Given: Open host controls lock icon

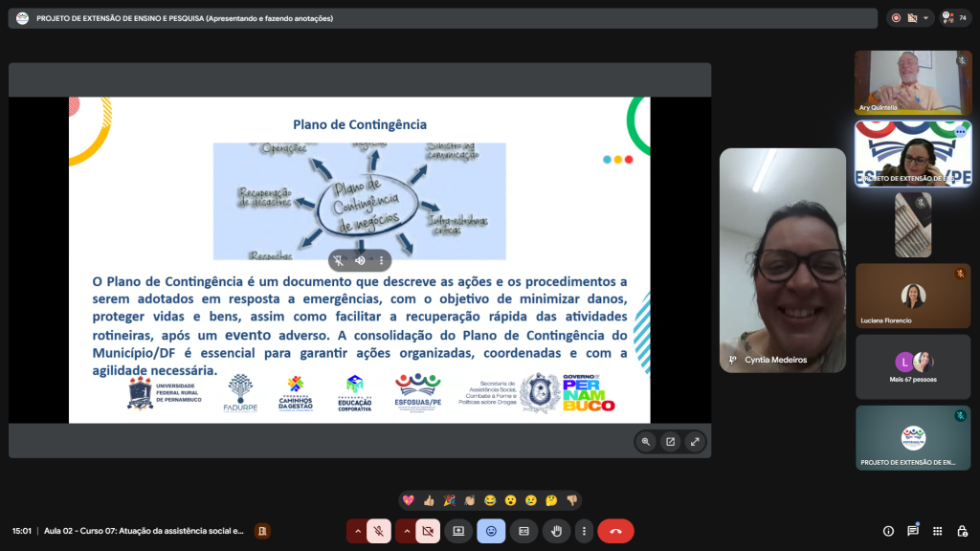Looking at the screenshot, I should point(961,531).
